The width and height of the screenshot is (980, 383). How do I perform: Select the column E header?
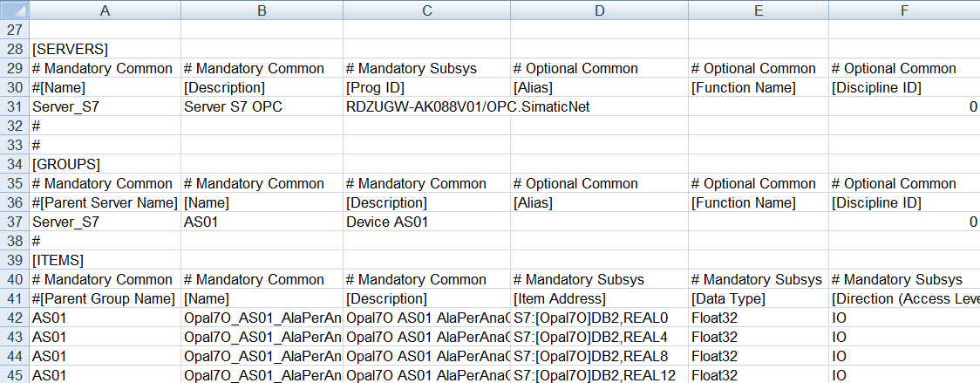(x=758, y=10)
